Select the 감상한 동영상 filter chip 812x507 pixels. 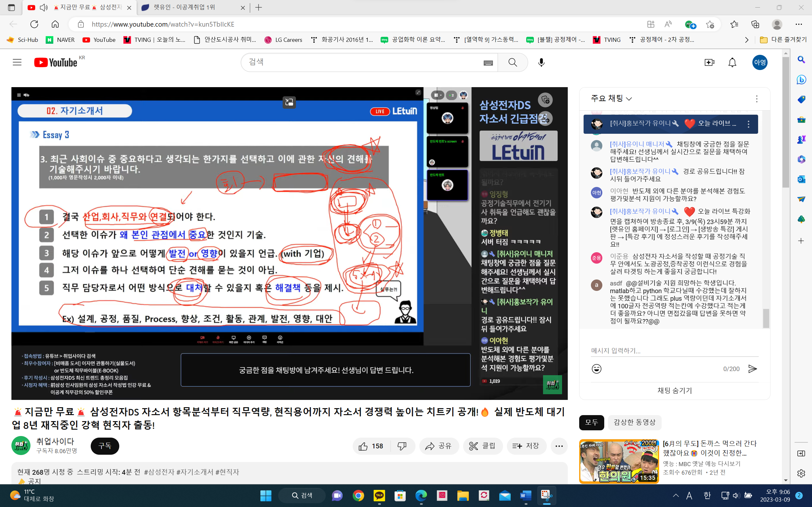(634, 422)
